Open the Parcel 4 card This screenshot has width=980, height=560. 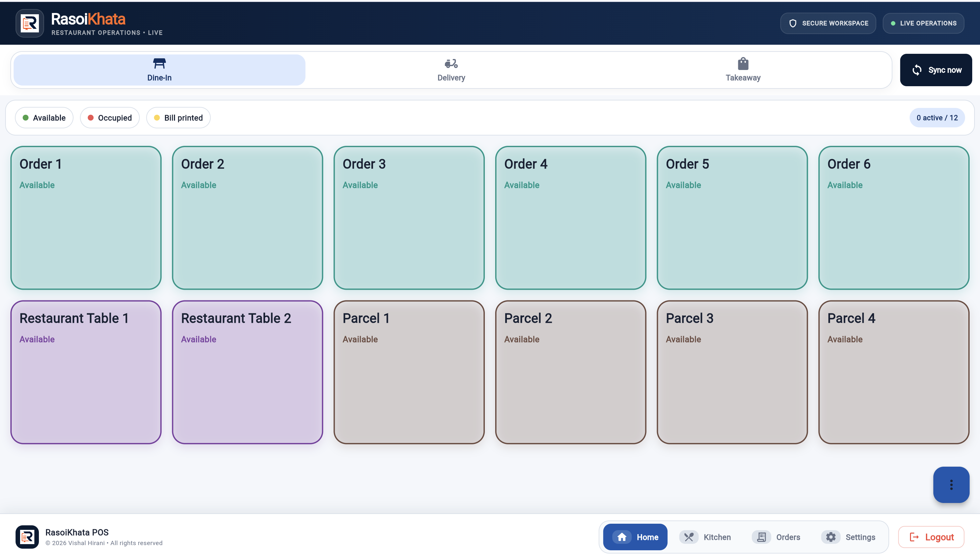coord(893,372)
